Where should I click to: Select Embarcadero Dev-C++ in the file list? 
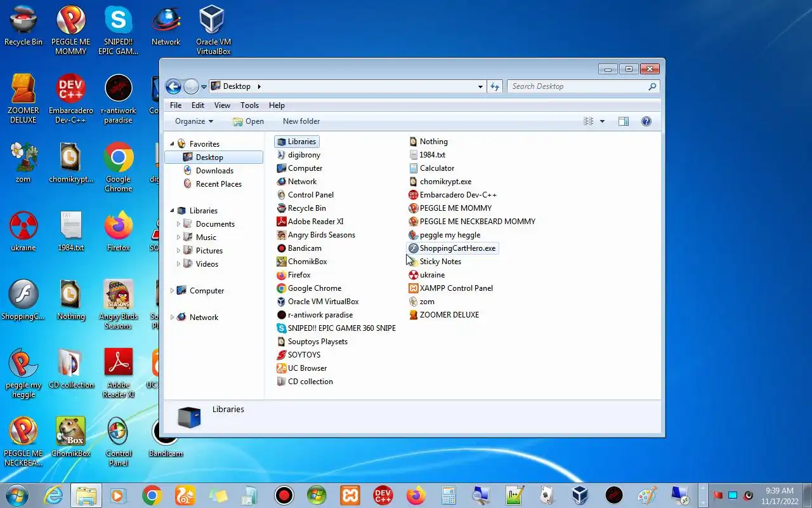tap(453, 195)
